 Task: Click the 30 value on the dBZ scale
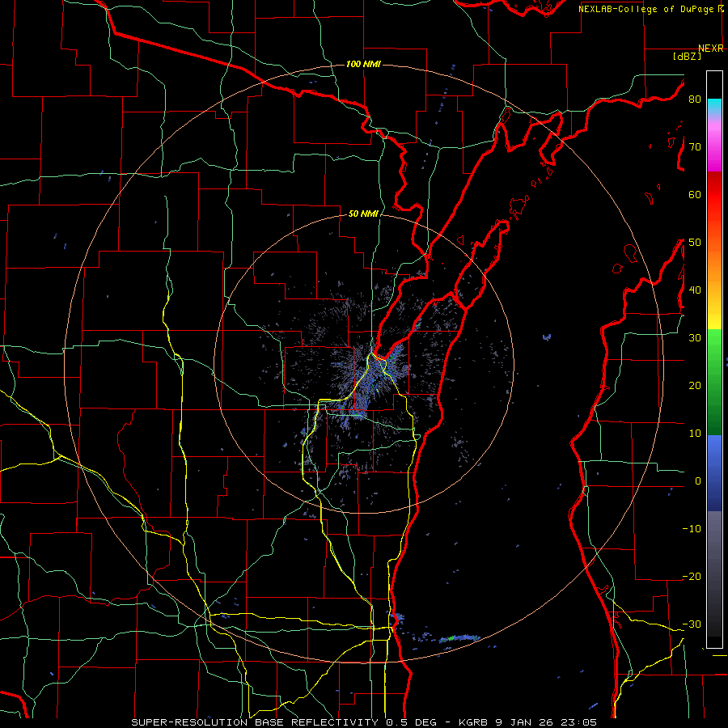point(695,337)
